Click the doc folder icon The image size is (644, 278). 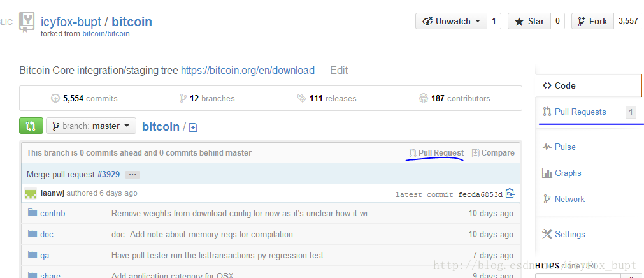tap(32, 233)
